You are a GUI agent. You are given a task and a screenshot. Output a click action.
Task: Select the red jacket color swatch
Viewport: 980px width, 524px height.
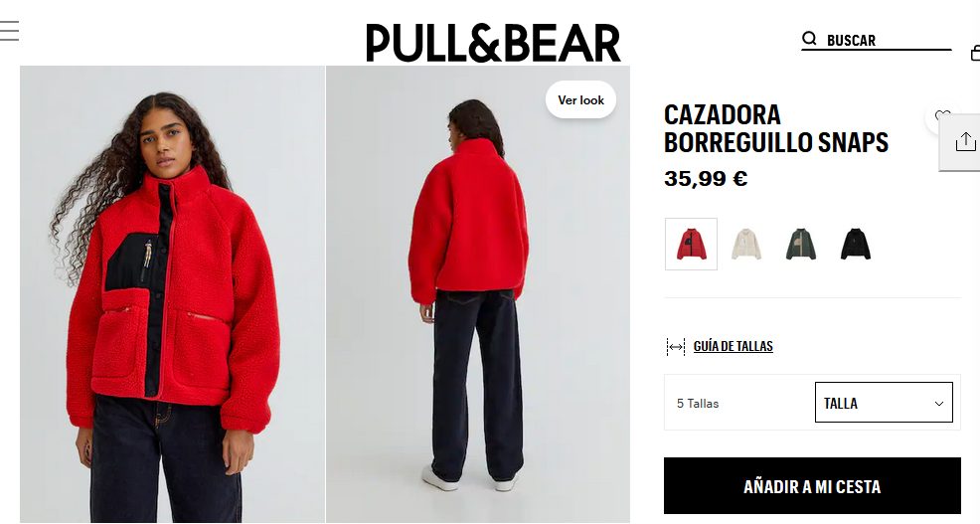pos(691,244)
